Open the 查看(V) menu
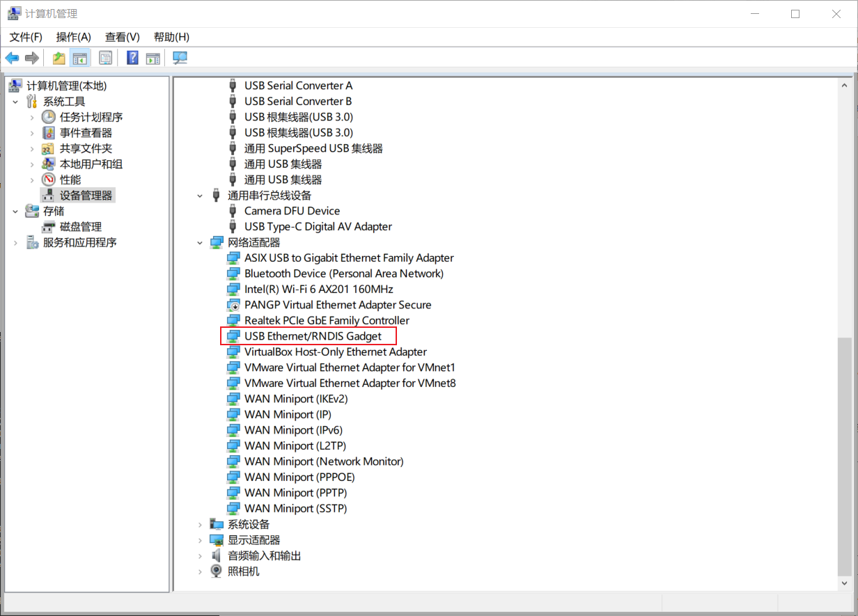858x616 pixels. (x=122, y=37)
